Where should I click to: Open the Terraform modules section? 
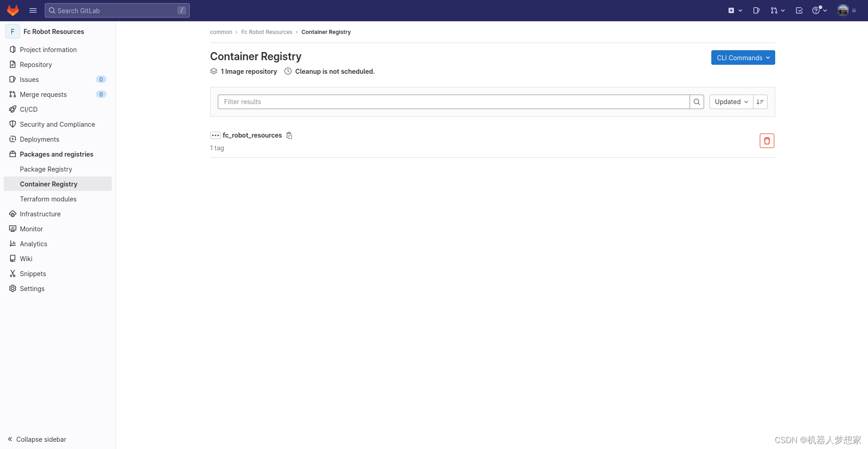point(48,199)
